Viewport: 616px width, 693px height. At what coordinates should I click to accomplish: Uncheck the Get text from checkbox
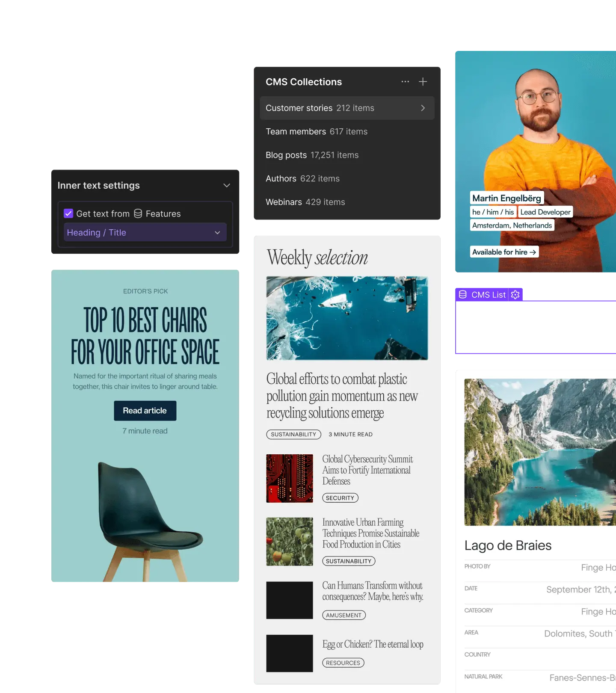[68, 213]
